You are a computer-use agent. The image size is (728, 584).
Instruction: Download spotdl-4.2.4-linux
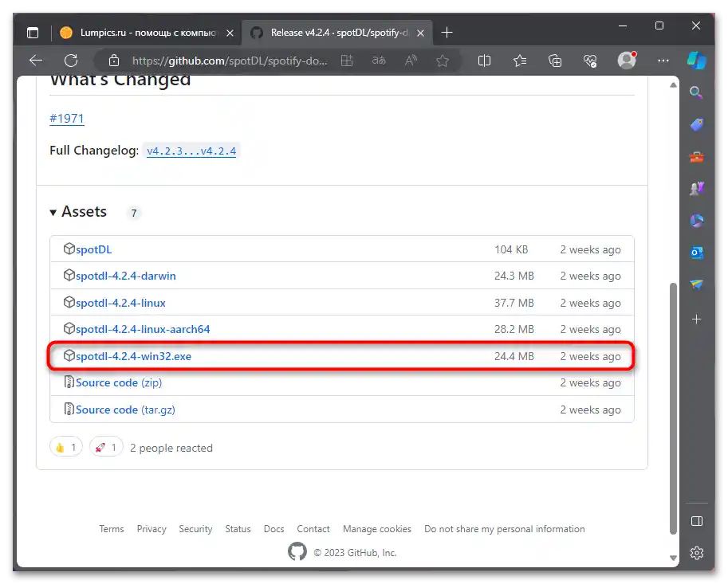120,303
